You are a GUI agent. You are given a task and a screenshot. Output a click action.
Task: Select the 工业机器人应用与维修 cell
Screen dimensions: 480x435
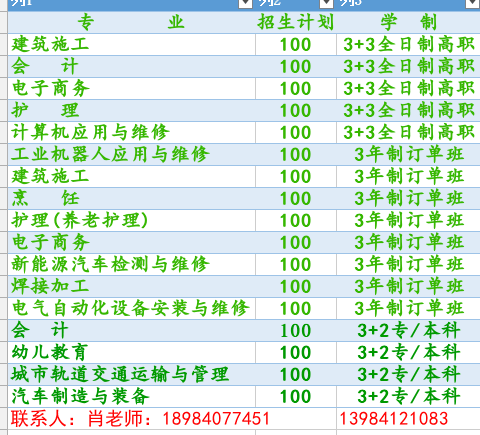click(x=131, y=154)
